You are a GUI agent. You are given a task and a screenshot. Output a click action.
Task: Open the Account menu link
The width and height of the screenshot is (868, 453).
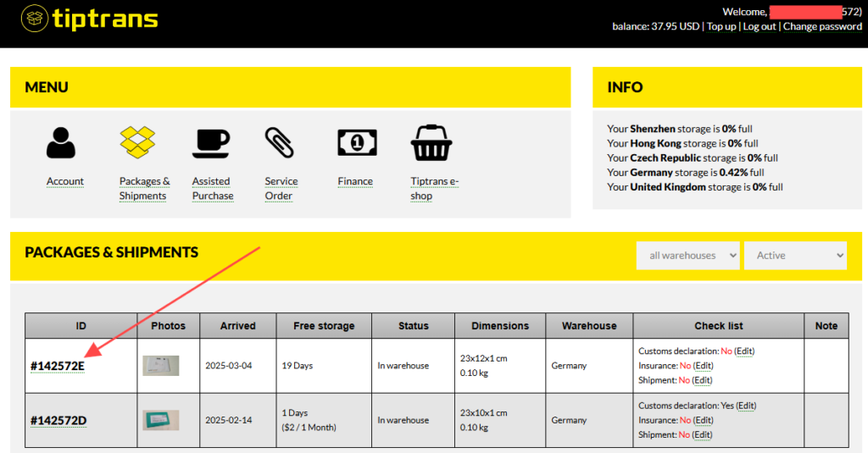tap(64, 181)
